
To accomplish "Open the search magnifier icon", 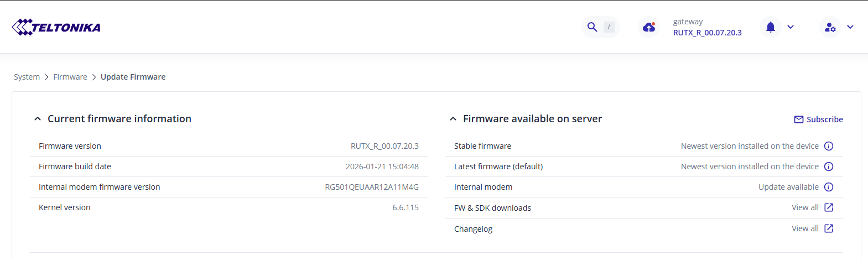I will point(592,27).
